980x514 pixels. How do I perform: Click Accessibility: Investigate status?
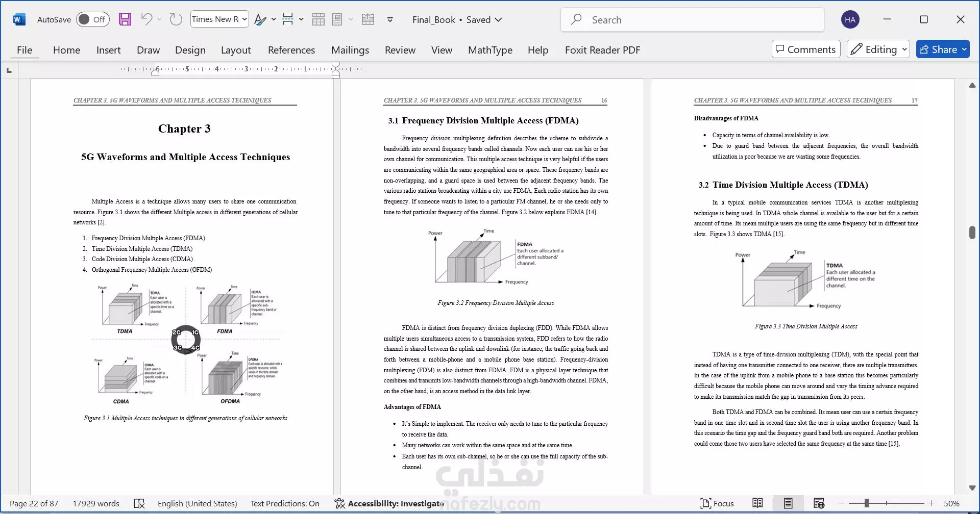coord(389,503)
